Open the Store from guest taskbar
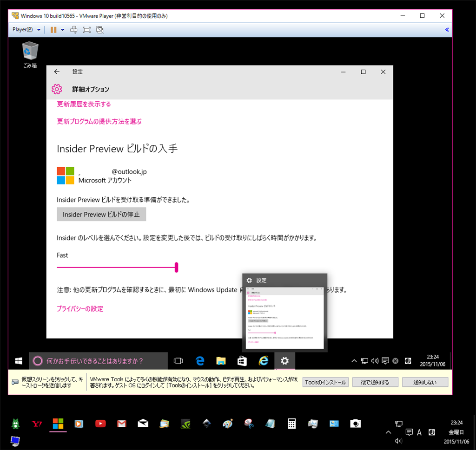Image resolution: width=476 pixels, height=450 pixels. [x=242, y=361]
